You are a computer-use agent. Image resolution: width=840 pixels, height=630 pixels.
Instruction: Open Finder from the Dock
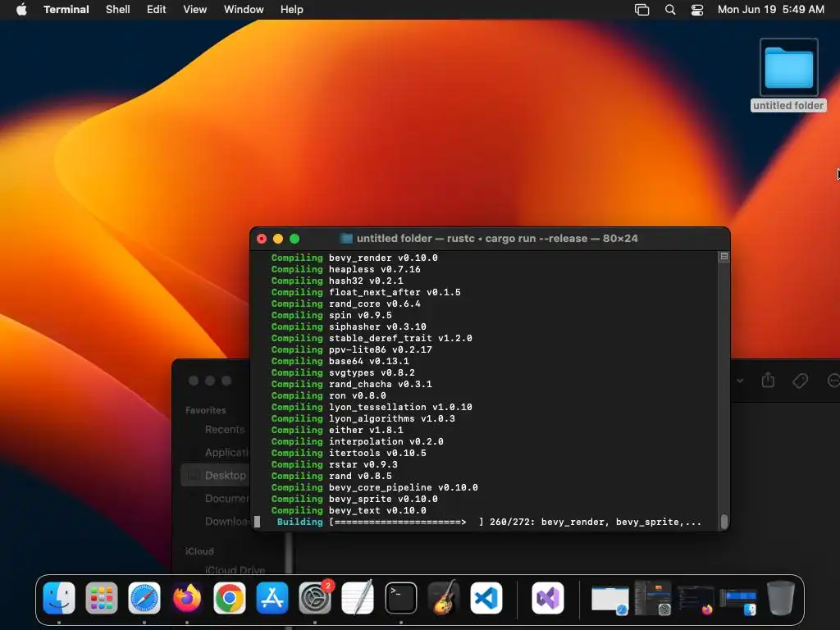coord(59,598)
